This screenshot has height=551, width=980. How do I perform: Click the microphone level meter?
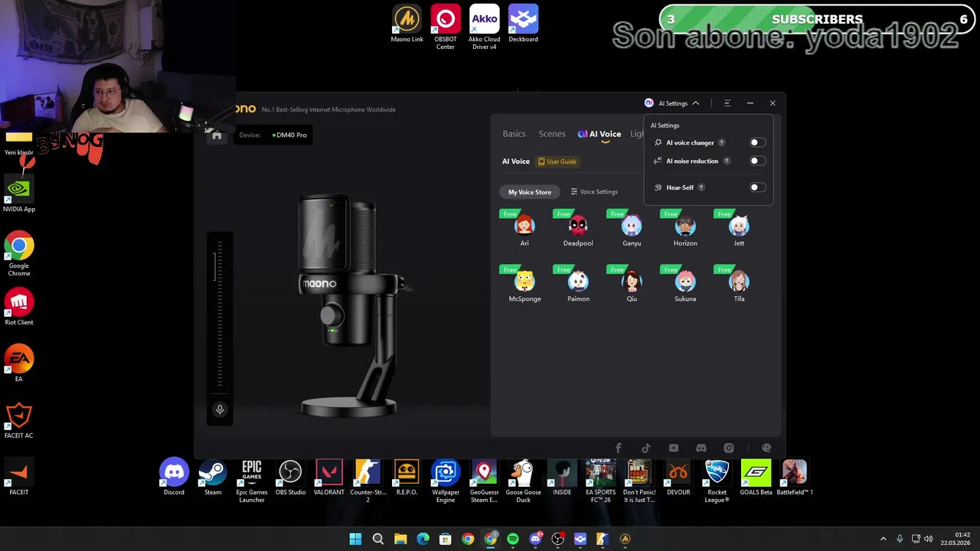(x=220, y=314)
